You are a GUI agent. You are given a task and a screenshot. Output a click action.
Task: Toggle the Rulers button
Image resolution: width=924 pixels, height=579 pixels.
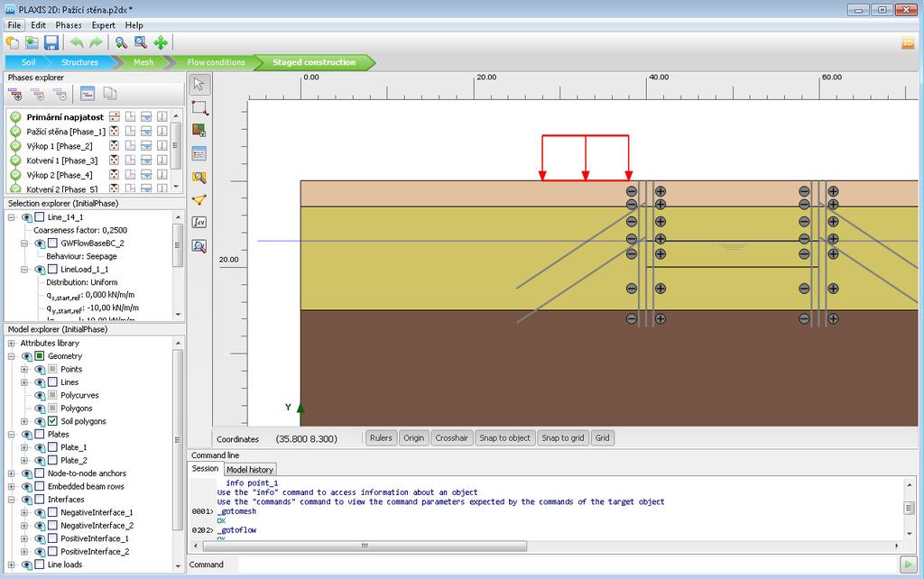[x=381, y=438]
